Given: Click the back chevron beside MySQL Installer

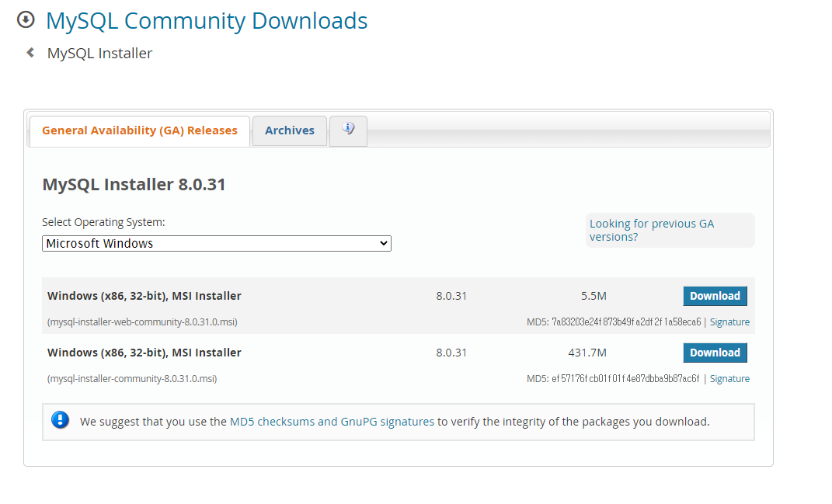Looking at the screenshot, I should tap(30, 53).
